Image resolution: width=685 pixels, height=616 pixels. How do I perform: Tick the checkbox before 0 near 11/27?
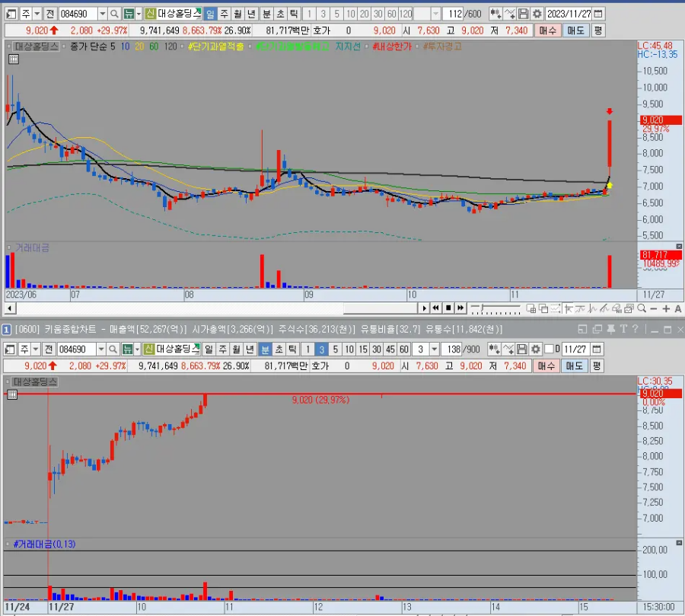(x=549, y=349)
